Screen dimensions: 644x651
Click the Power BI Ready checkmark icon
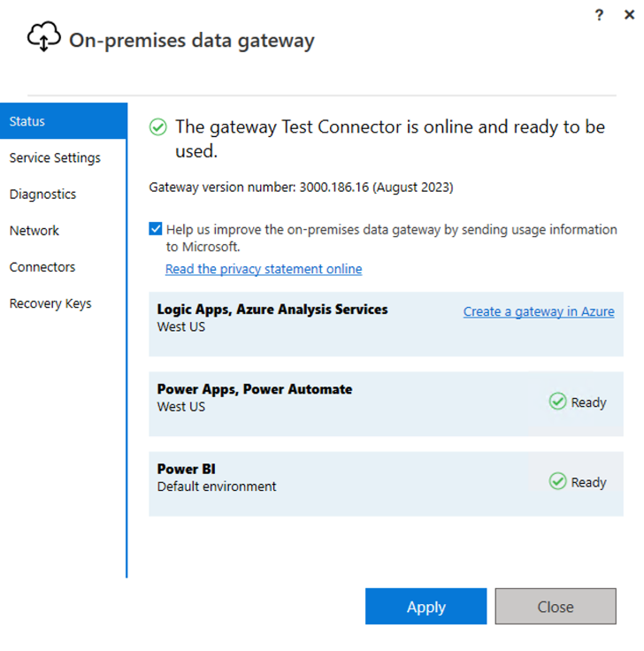click(x=557, y=481)
